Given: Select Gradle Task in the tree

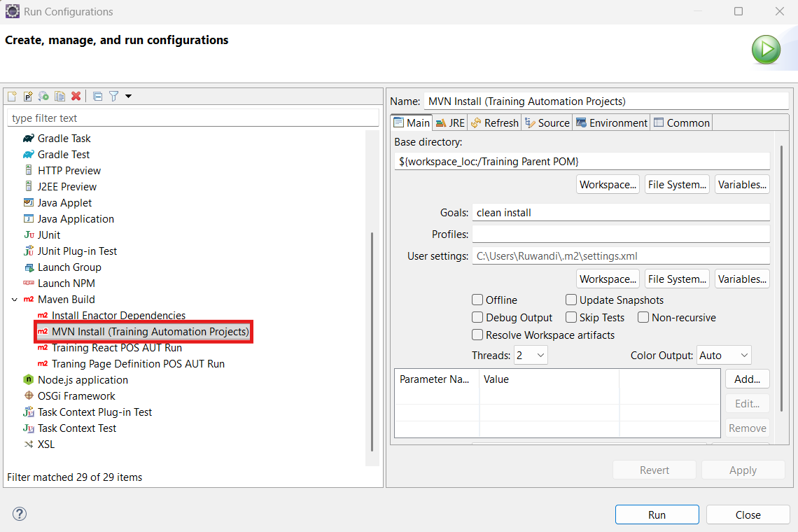Looking at the screenshot, I should pyautogui.click(x=64, y=139).
